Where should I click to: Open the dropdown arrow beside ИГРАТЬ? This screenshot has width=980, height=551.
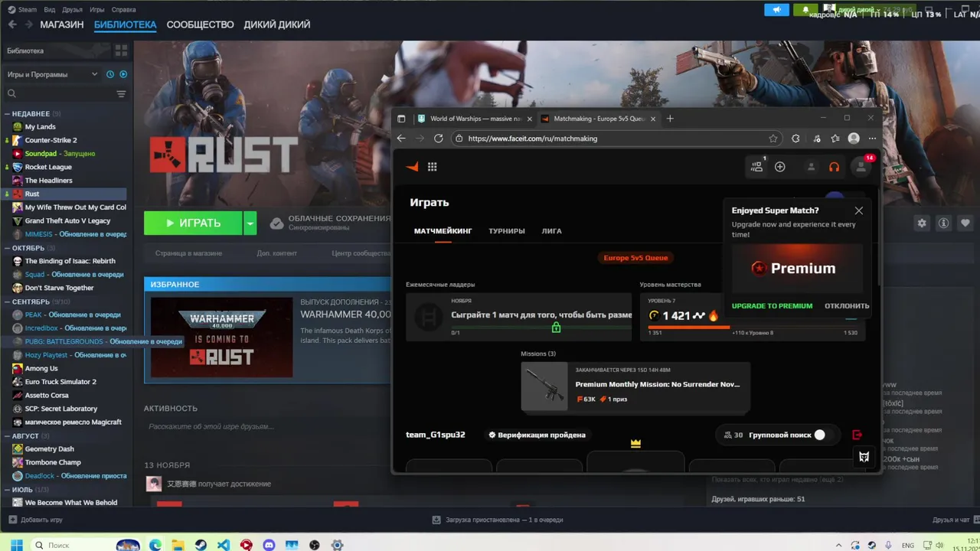coord(250,223)
